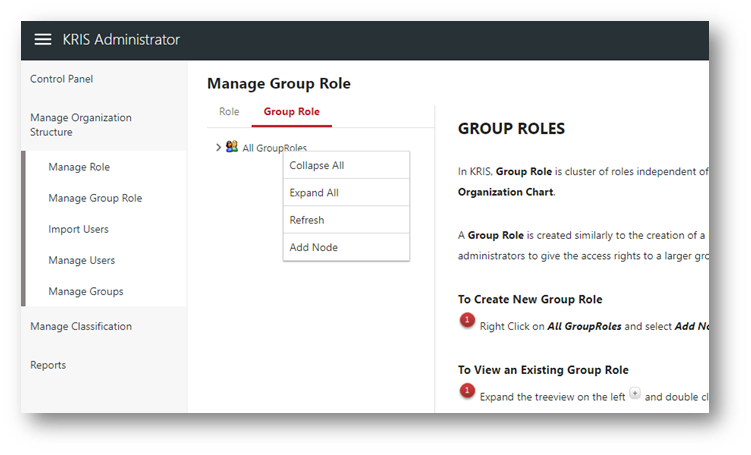
Task: Choose Refresh from context menu
Action: 346,220
